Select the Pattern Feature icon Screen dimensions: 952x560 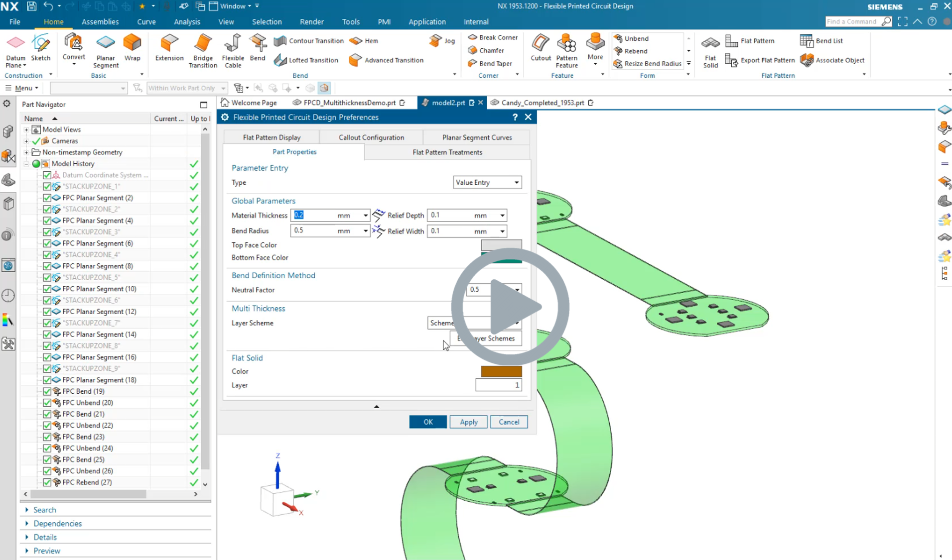point(566,50)
